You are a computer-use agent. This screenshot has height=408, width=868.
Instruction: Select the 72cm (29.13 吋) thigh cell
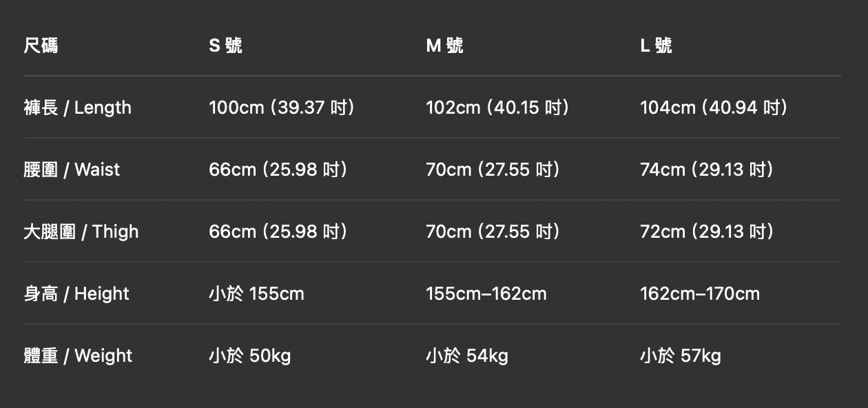pyautogui.click(x=707, y=232)
